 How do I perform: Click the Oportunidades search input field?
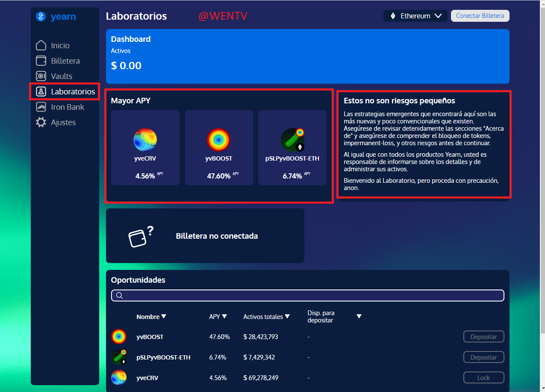pyautogui.click(x=308, y=295)
